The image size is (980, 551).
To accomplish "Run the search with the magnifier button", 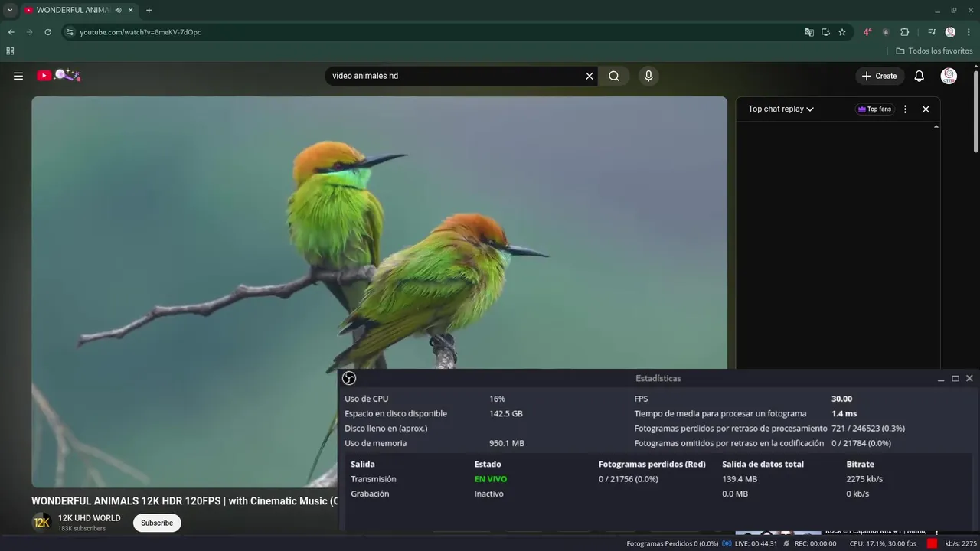I will pyautogui.click(x=614, y=76).
